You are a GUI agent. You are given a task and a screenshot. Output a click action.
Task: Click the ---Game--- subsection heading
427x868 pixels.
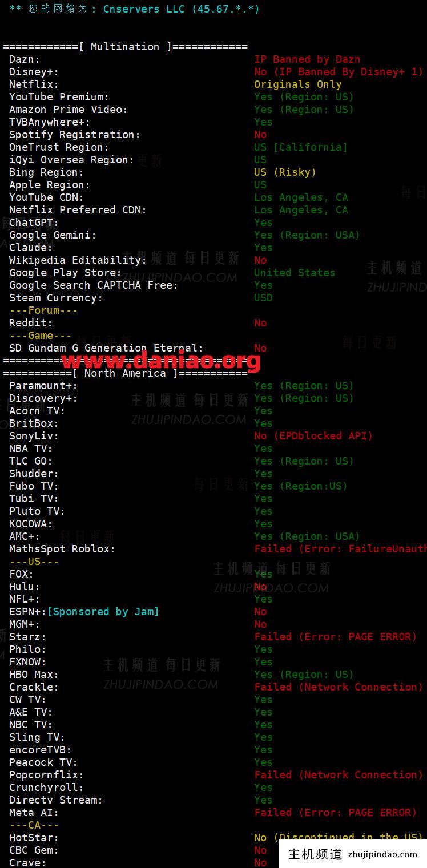[41, 336]
